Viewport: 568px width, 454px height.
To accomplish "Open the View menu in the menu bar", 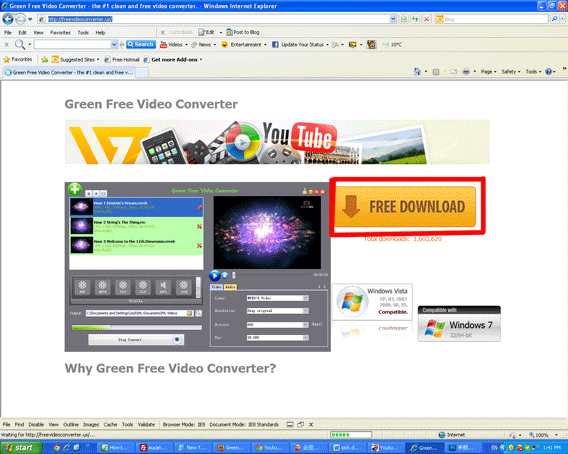I will (x=38, y=32).
